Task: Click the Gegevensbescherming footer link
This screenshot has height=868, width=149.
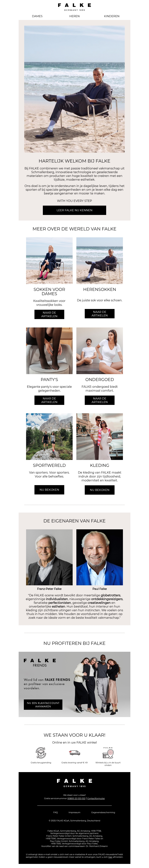Action: point(103,812)
